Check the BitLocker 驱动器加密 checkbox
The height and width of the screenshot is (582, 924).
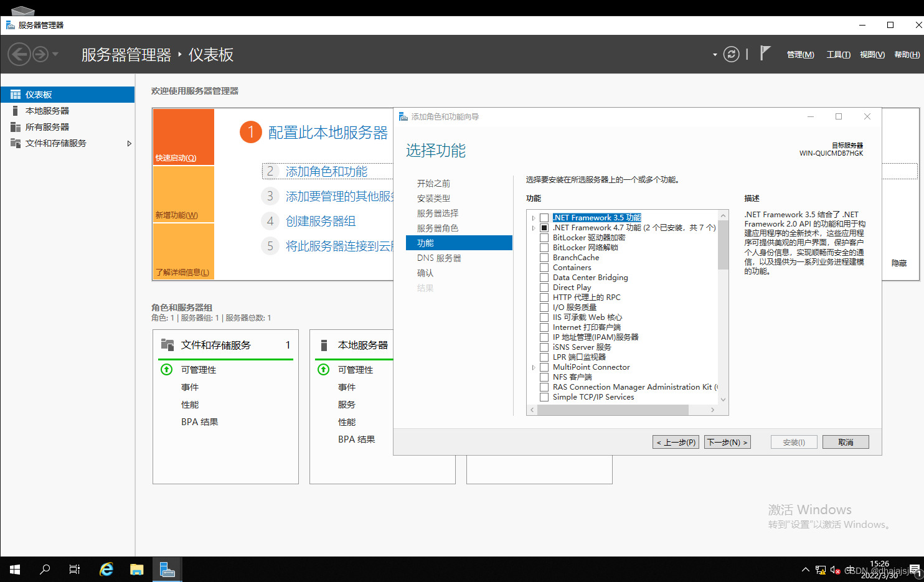tap(544, 238)
